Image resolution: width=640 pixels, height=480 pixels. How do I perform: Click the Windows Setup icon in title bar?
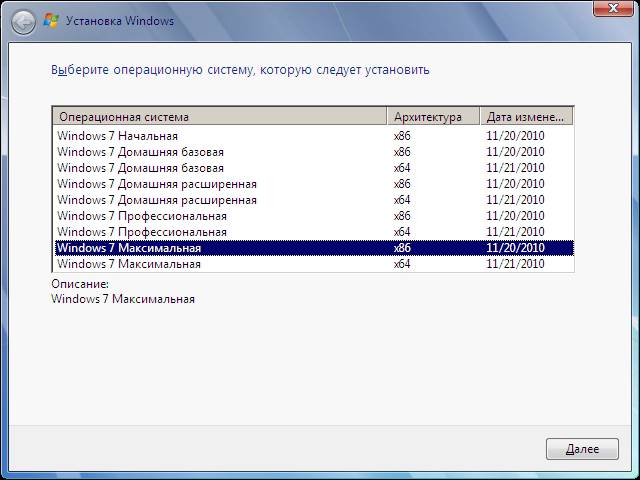(52, 20)
